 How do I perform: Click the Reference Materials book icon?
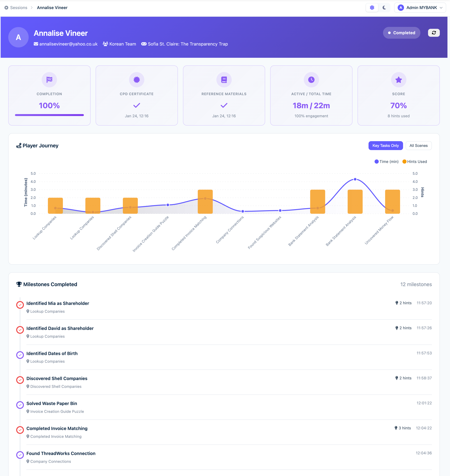[x=224, y=80]
